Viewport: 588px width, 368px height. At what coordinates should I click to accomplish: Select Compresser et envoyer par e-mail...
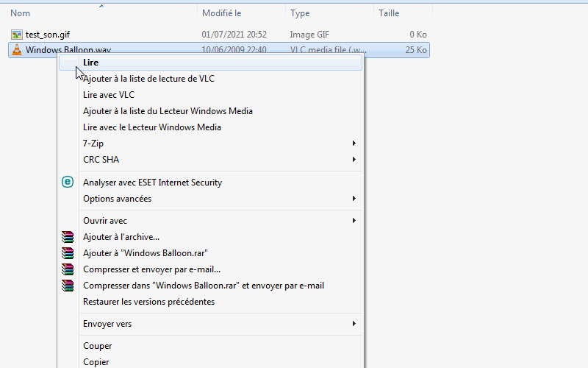coord(210,269)
